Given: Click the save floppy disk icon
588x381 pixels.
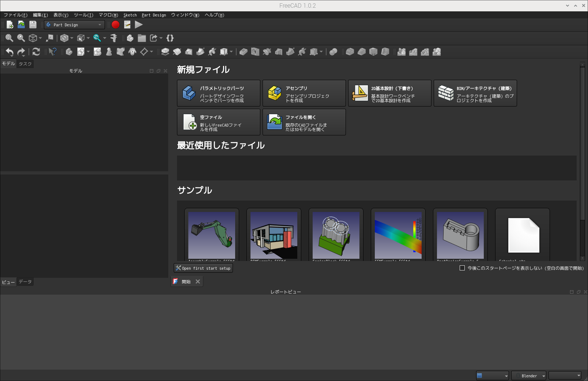Looking at the screenshot, I should click(33, 25).
